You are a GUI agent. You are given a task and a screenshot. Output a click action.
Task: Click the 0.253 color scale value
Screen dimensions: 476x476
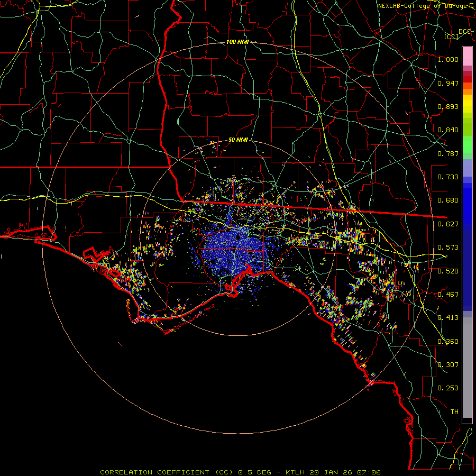coord(448,388)
